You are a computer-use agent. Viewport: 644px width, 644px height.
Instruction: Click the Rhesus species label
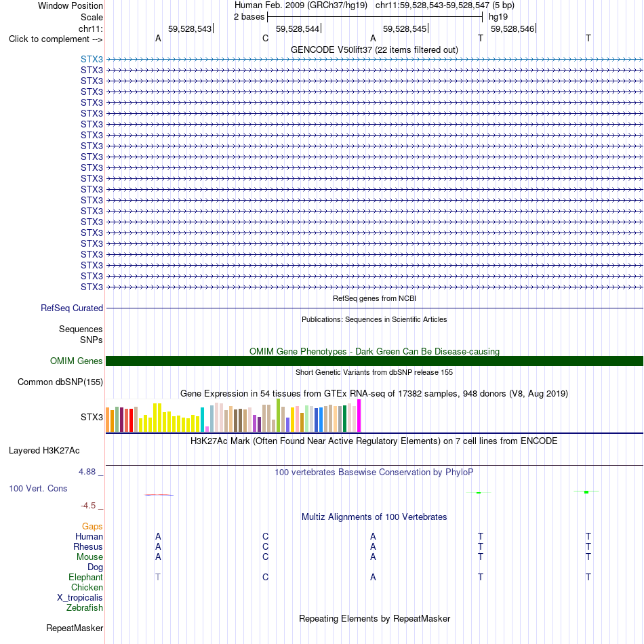point(88,546)
